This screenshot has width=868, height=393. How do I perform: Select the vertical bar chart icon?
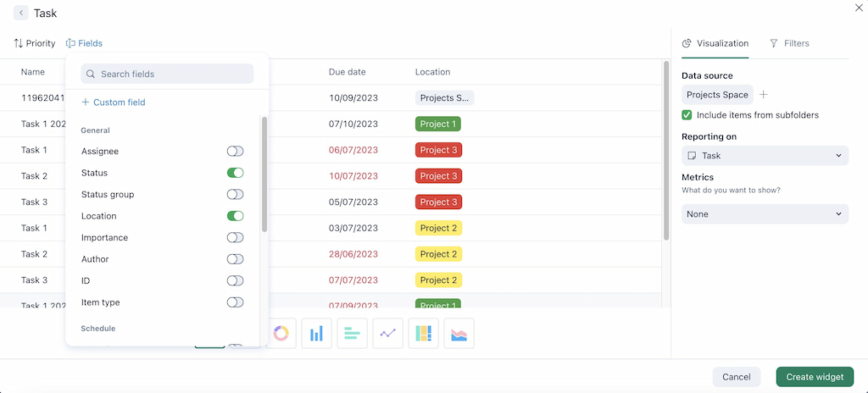(317, 333)
